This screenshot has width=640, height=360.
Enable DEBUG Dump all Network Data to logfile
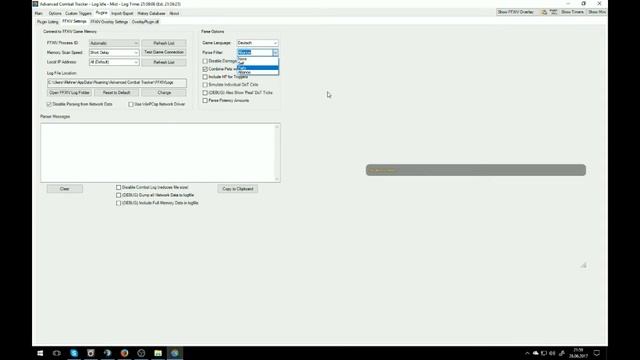click(118, 195)
